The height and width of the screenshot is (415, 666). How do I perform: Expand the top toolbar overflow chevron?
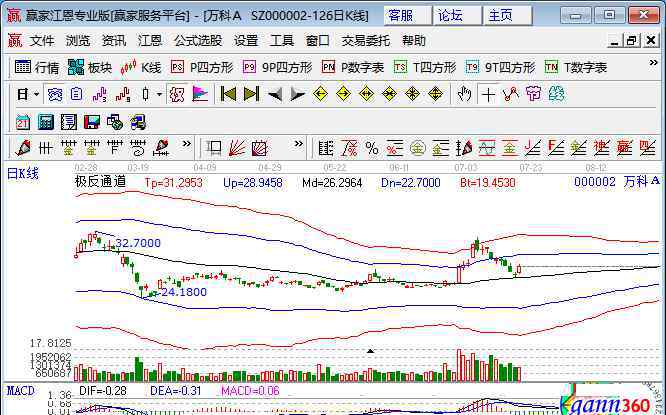tap(653, 63)
